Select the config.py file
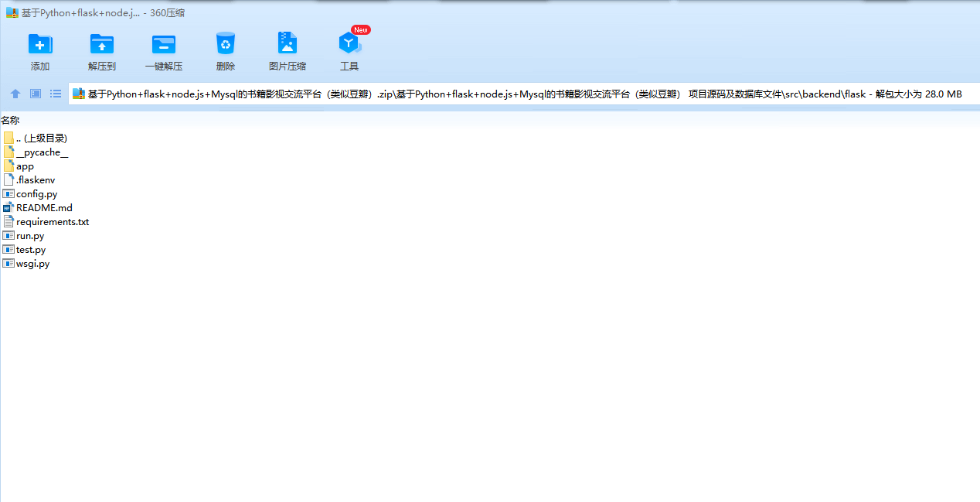980x502 pixels. (x=30, y=194)
